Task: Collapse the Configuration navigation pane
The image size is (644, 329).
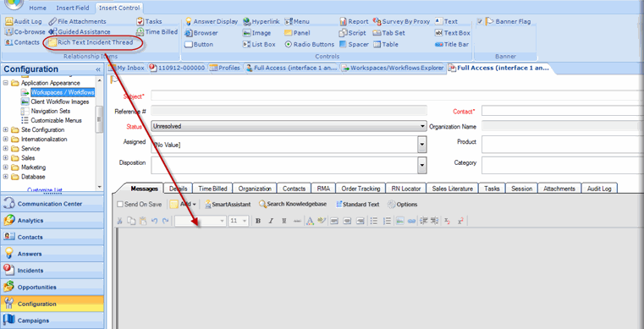Action: (98, 69)
